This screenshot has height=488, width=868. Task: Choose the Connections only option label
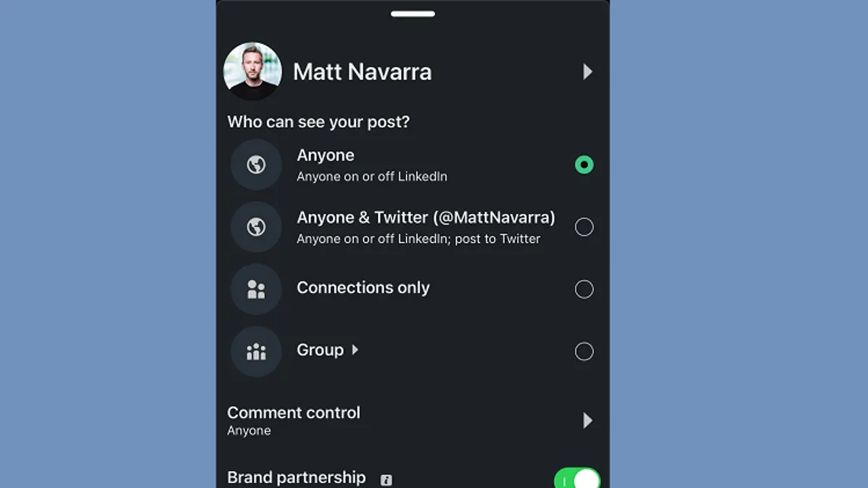tap(363, 288)
